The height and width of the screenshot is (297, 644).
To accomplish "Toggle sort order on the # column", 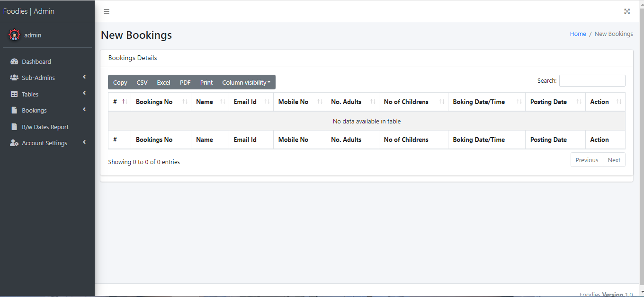I will [119, 102].
